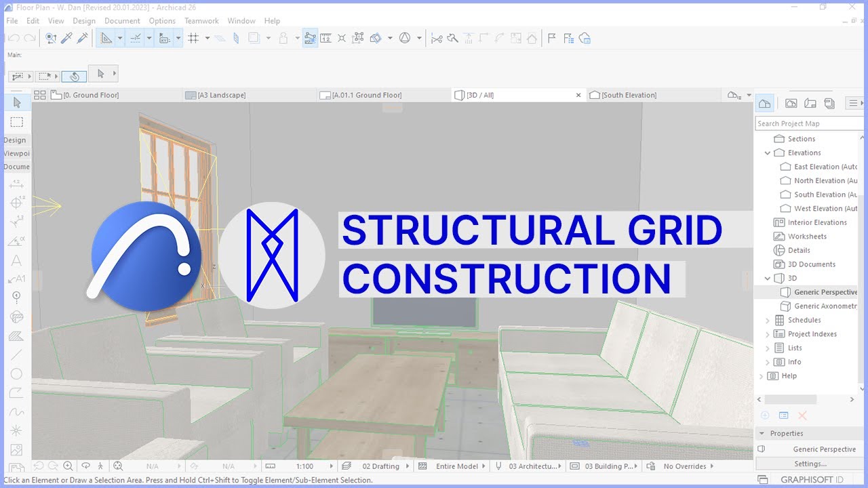Click the Pick Up Parameters eyedropper icon
The image size is (868, 488).
67,39
